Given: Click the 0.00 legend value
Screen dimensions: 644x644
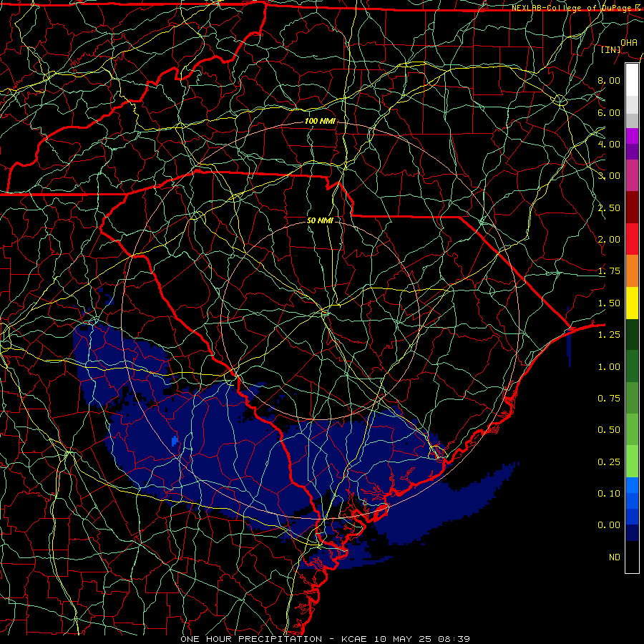Looking at the screenshot, I should point(609,525).
